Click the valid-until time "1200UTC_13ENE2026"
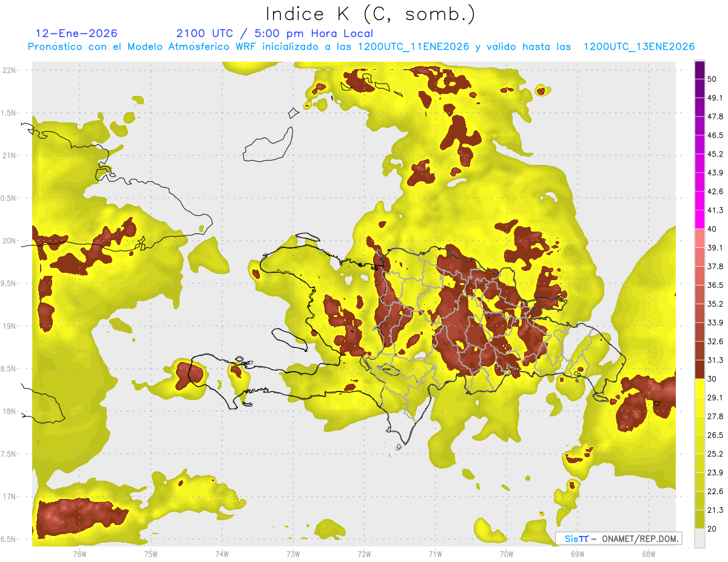728x562 pixels. pos(639,47)
